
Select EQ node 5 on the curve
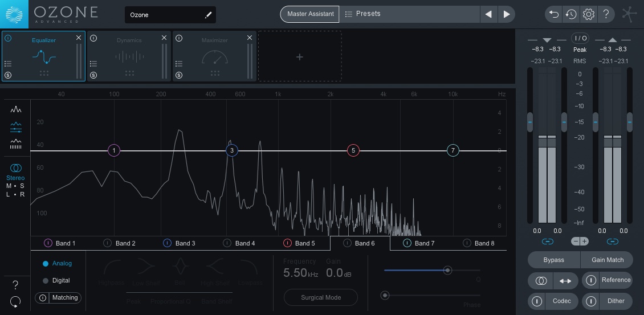pos(353,151)
